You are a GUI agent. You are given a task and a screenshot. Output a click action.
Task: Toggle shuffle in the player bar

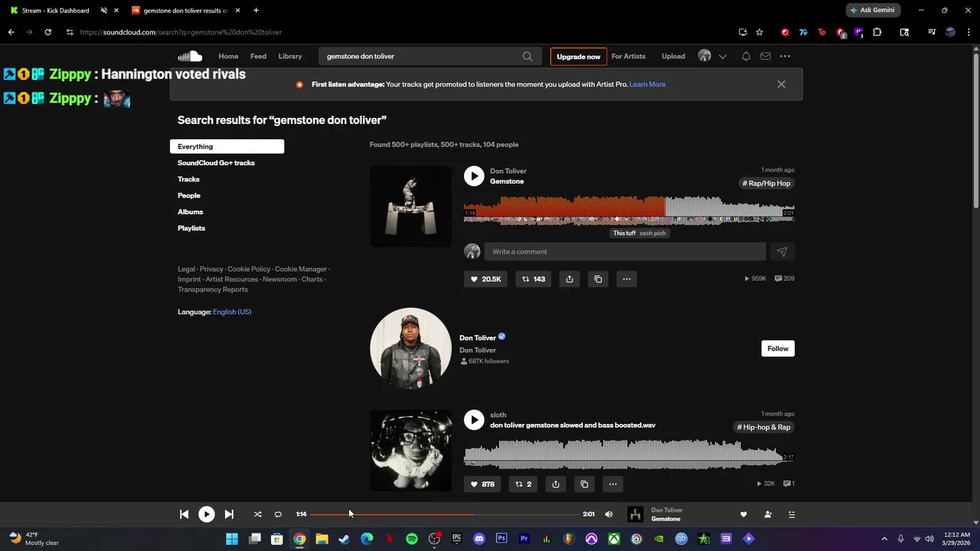[257, 514]
